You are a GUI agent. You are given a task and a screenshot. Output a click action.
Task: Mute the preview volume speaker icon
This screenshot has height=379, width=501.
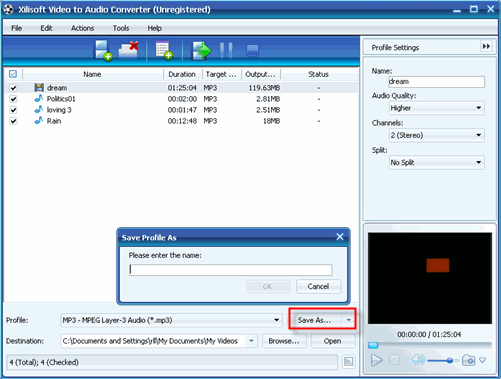click(418, 360)
